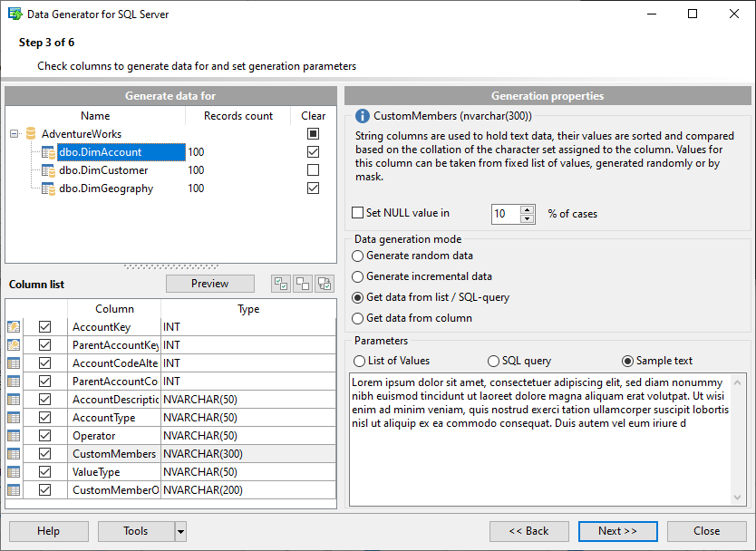The width and height of the screenshot is (756, 551).
Task: Click the info icon next to CustomMembers header
Action: (x=361, y=115)
